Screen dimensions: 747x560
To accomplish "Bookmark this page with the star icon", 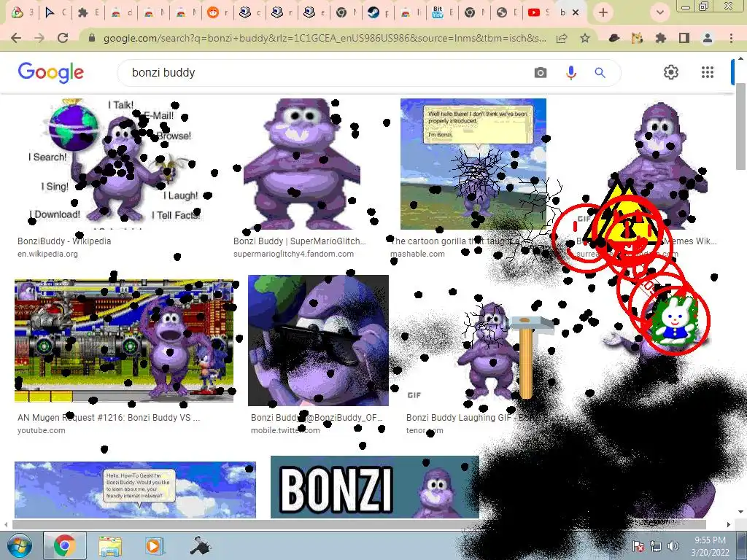I will (x=585, y=38).
